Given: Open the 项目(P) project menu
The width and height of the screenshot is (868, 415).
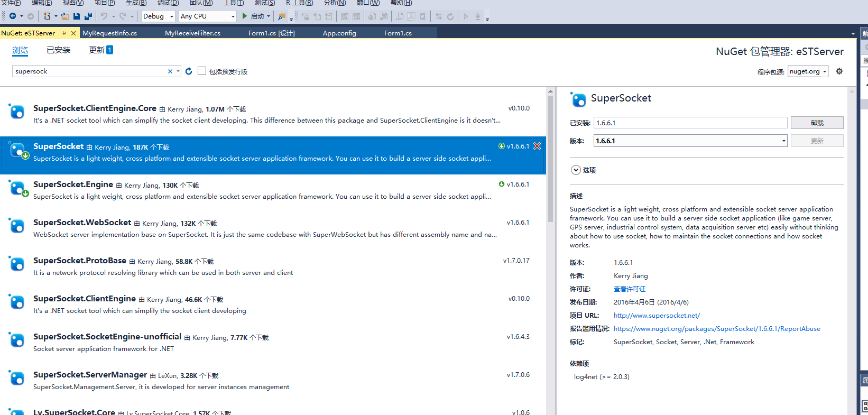Looking at the screenshot, I should tap(104, 3).
